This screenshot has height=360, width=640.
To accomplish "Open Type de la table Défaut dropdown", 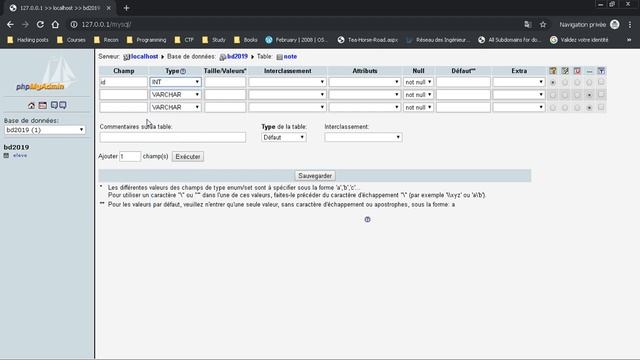I will click(x=284, y=138).
